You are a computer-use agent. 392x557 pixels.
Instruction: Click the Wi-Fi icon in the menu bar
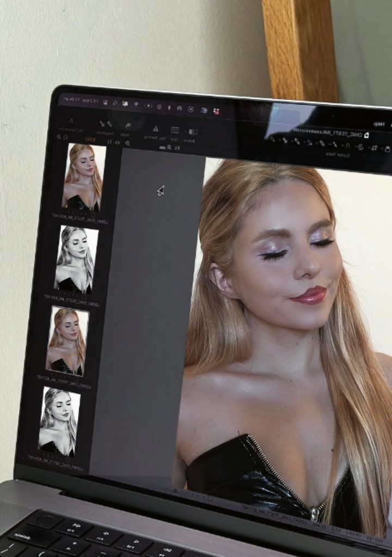[136, 103]
